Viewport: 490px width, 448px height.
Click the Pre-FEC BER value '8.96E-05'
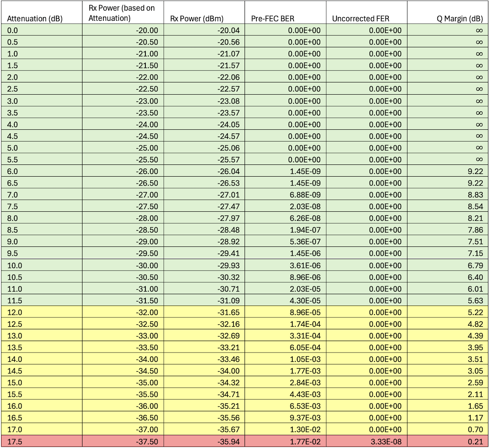pos(285,313)
